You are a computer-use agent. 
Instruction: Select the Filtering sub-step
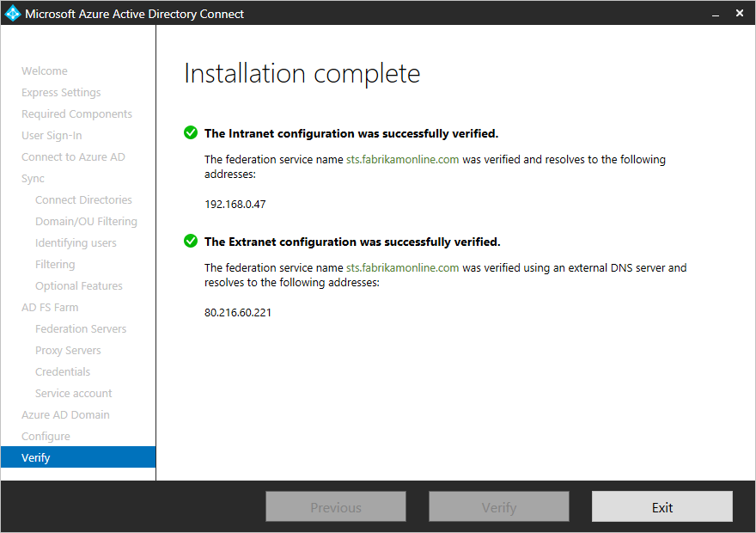coord(55,264)
